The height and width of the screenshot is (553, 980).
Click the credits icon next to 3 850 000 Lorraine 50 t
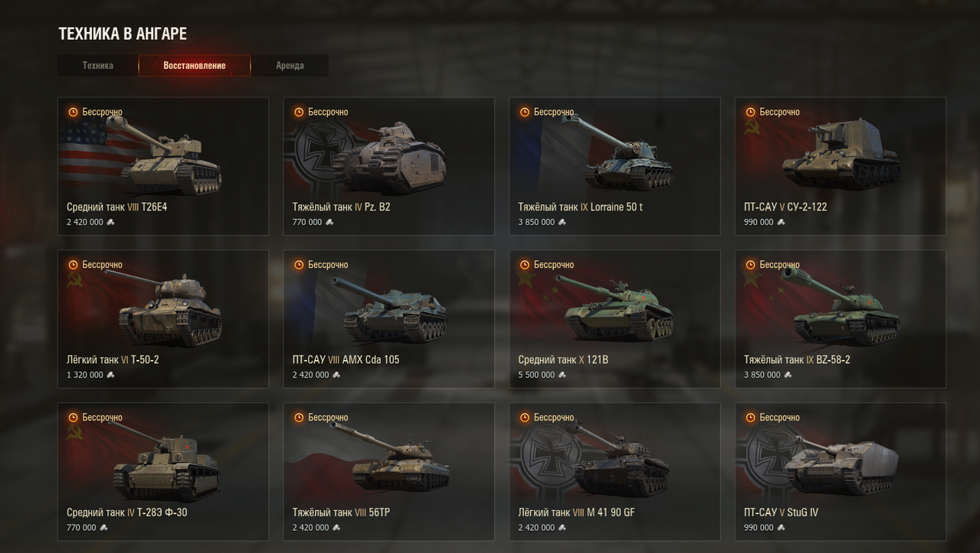click(x=562, y=222)
